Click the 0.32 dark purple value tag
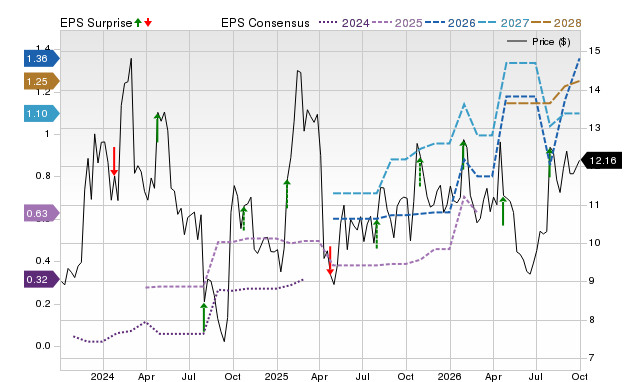The width and height of the screenshot is (640, 382). [x=42, y=280]
